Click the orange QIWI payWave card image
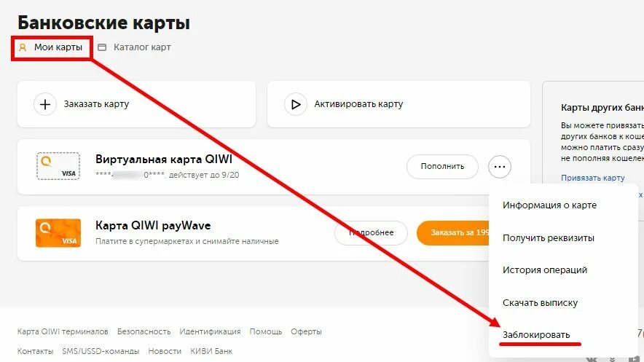The image size is (644, 362). pos(58,233)
